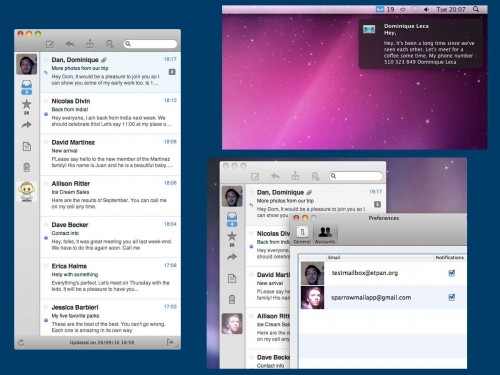Open drafts icon in lower-right sidebar
This screenshot has width=500, height=375.
coord(232,278)
